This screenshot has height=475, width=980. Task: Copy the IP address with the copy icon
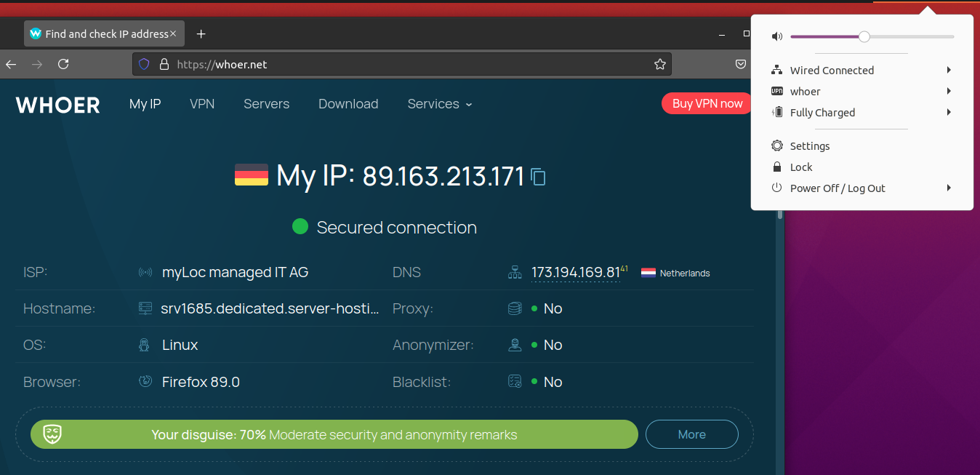click(538, 176)
